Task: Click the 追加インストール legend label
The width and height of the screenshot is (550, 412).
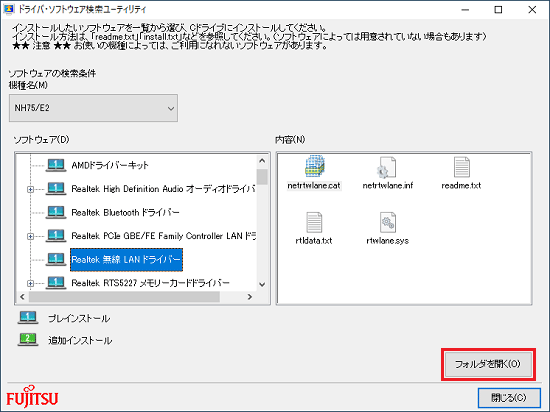Action: 80,340
